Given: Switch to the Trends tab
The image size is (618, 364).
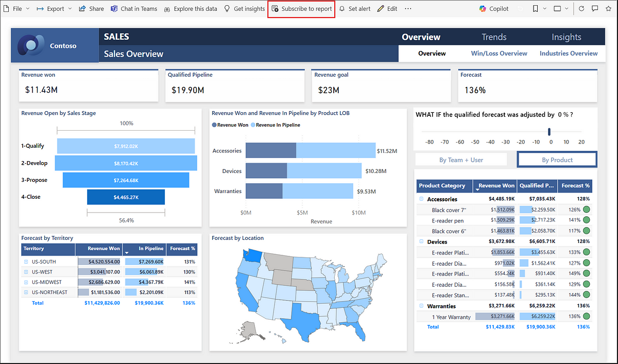Looking at the screenshot, I should (494, 37).
